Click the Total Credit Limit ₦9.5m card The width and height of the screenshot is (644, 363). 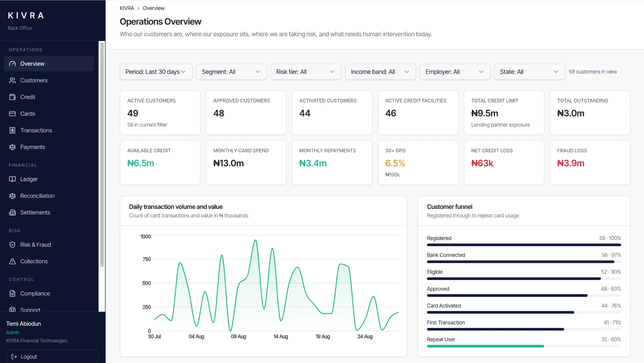pyautogui.click(x=504, y=113)
